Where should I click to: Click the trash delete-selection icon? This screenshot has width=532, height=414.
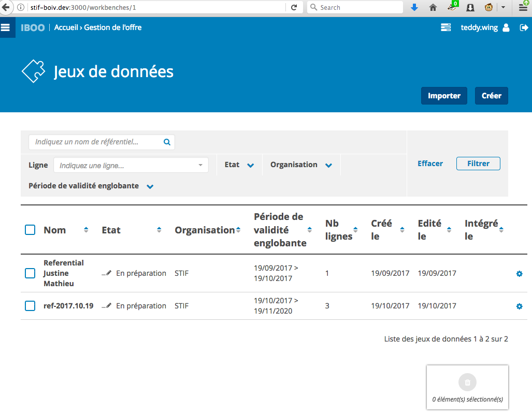pos(467,382)
